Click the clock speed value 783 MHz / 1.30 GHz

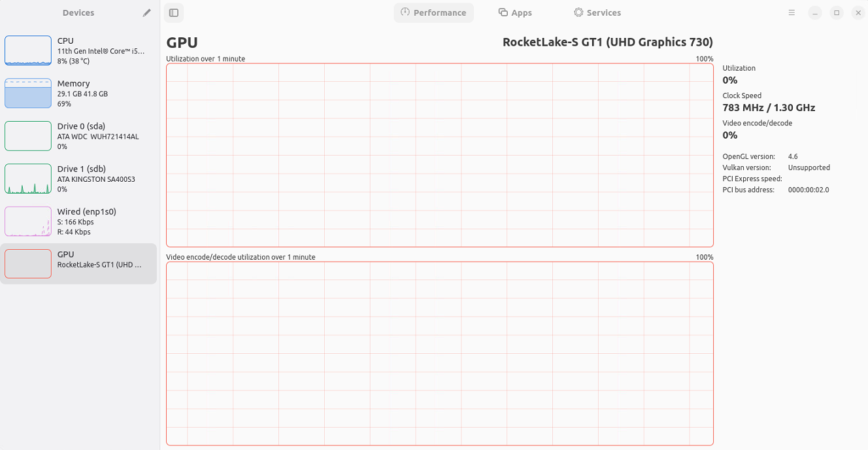pos(769,108)
